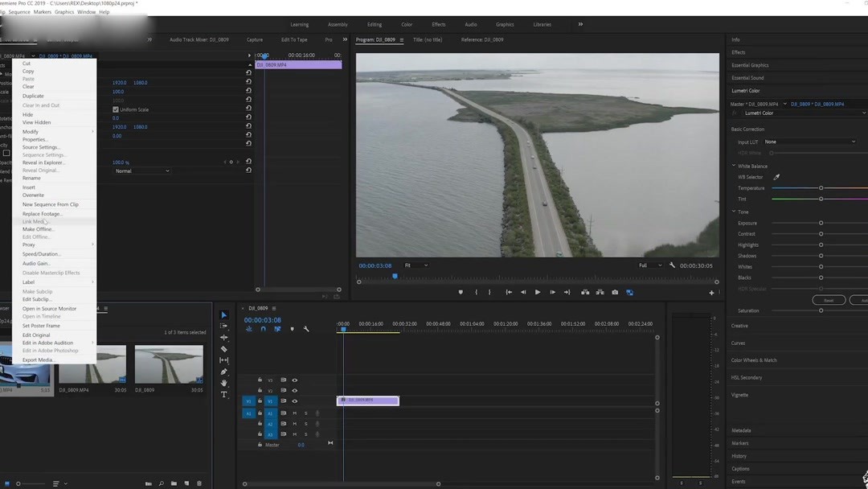Switch to the Color workspace tab

point(407,24)
